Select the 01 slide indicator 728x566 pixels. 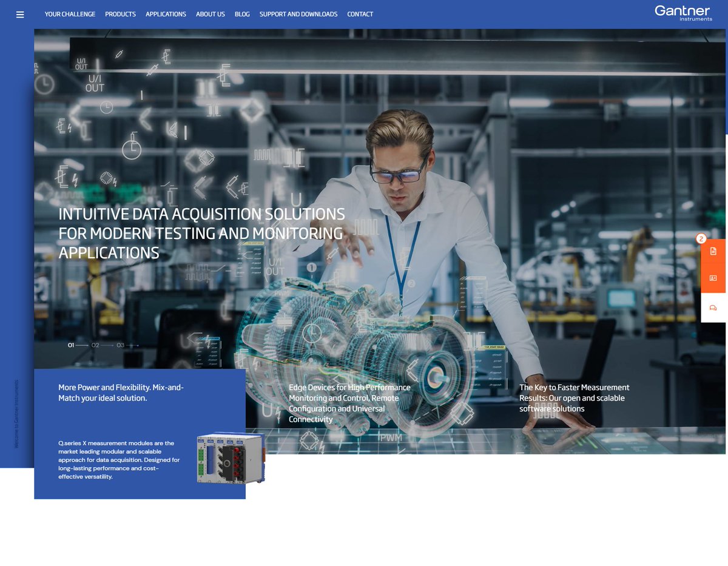(x=70, y=345)
